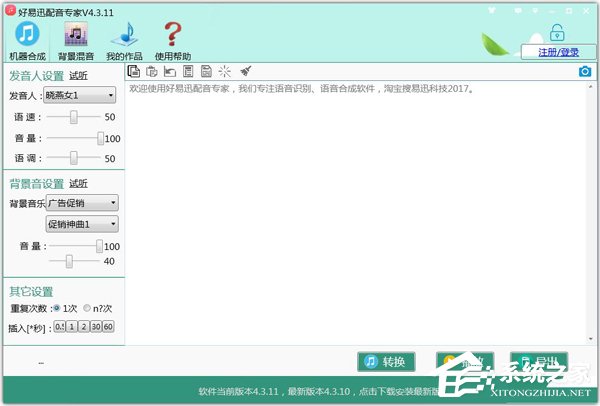Click 试听 next to 背景音设置
The height and width of the screenshot is (406, 600).
point(78,183)
